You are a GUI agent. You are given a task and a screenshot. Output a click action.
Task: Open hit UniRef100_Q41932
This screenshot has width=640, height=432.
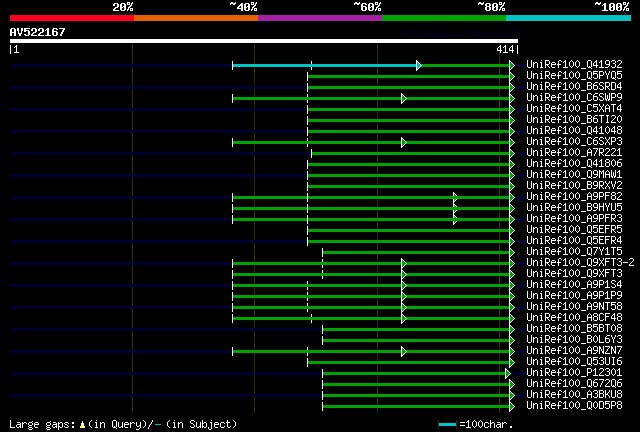(x=574, y=65)
